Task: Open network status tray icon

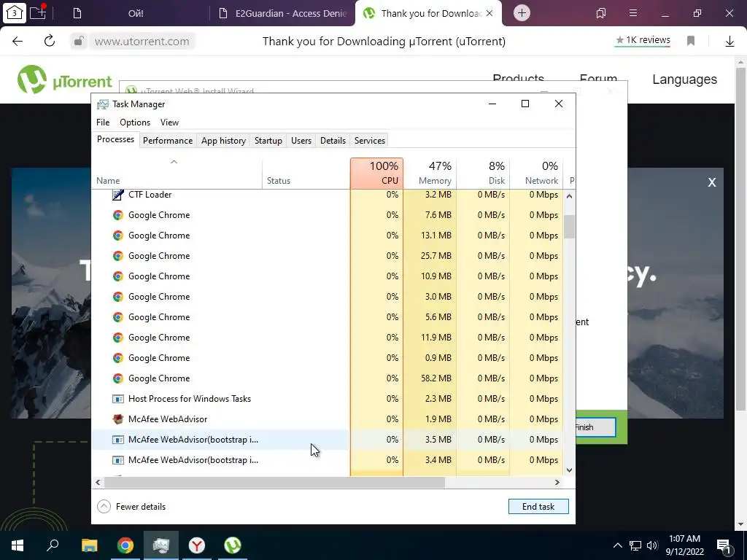Action: coord(635,545)
